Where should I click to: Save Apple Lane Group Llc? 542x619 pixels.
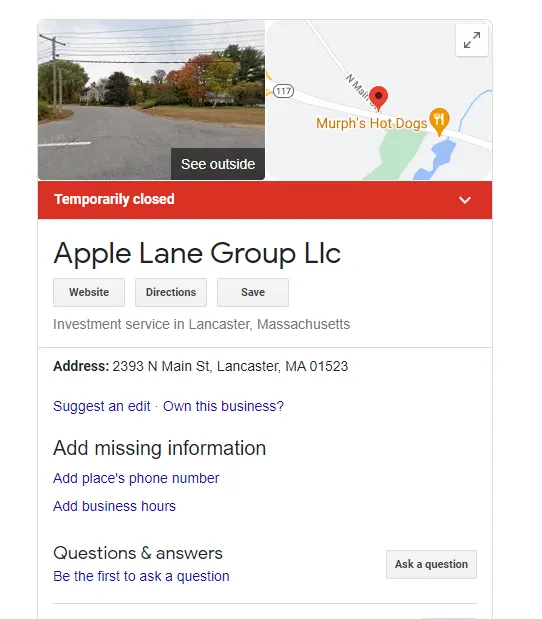(x=253, y=292)
